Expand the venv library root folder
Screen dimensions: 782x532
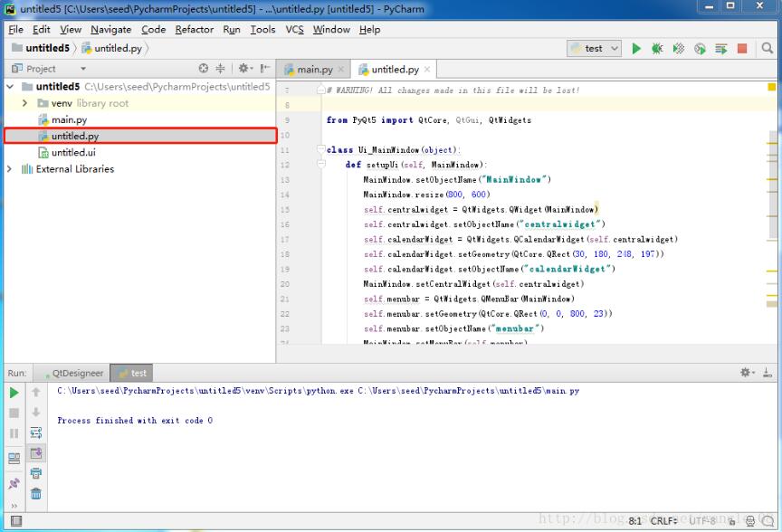click(x=24, y=103)
